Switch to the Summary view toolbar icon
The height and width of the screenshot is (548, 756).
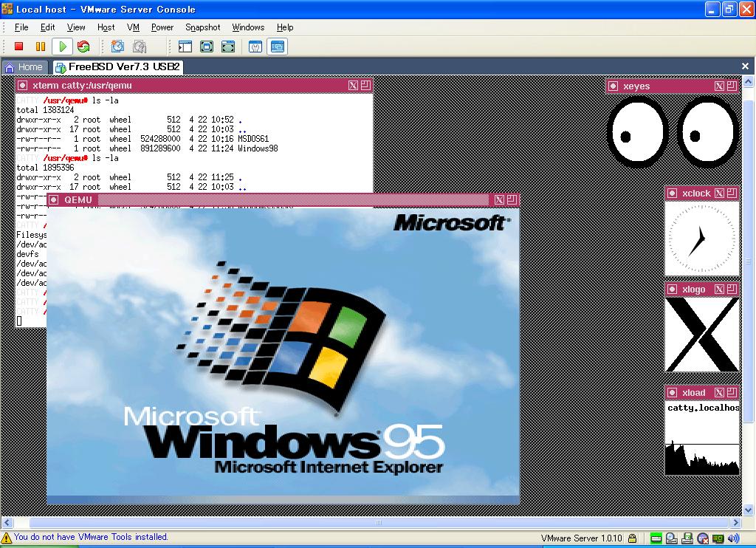pos(255,47)
